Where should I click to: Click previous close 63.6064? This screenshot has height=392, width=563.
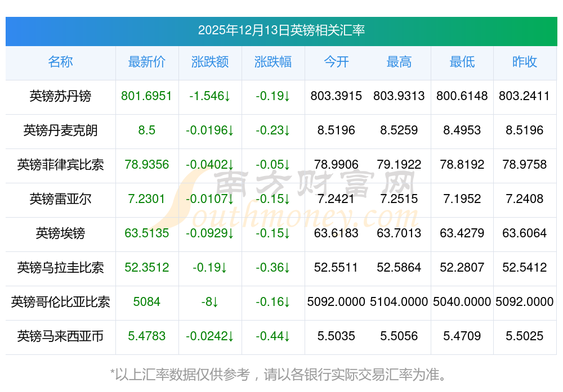(525, 233)
